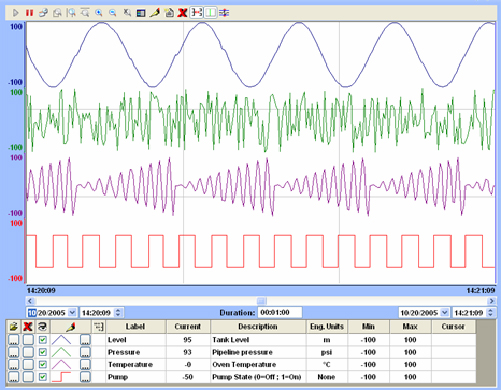This screenshot has height=390, width=501.
Task: Click the play trend button
Action: pyautogui.click(x=15, y=13)
